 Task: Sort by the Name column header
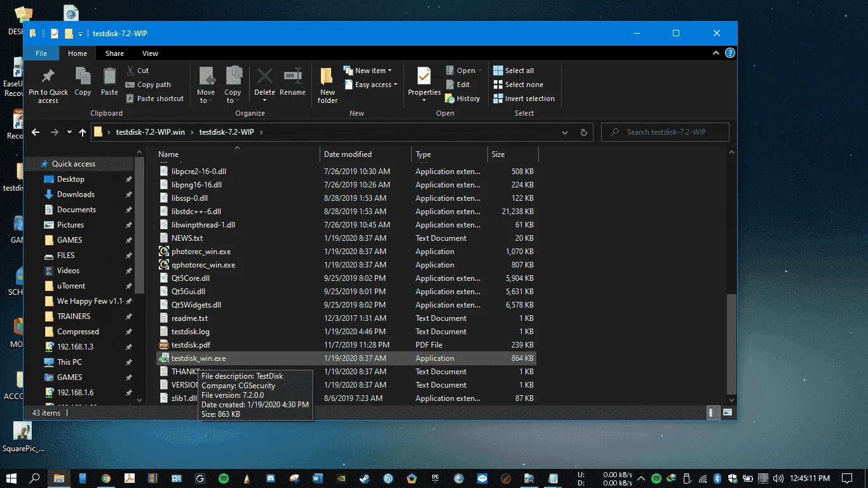tap(237, 154)
